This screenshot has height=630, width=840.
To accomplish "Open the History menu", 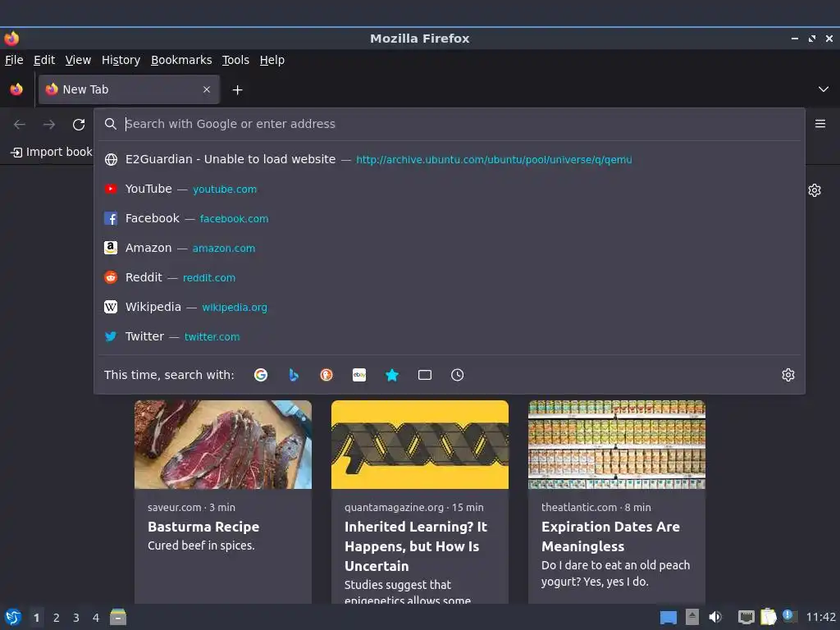I will click(121, 60).
